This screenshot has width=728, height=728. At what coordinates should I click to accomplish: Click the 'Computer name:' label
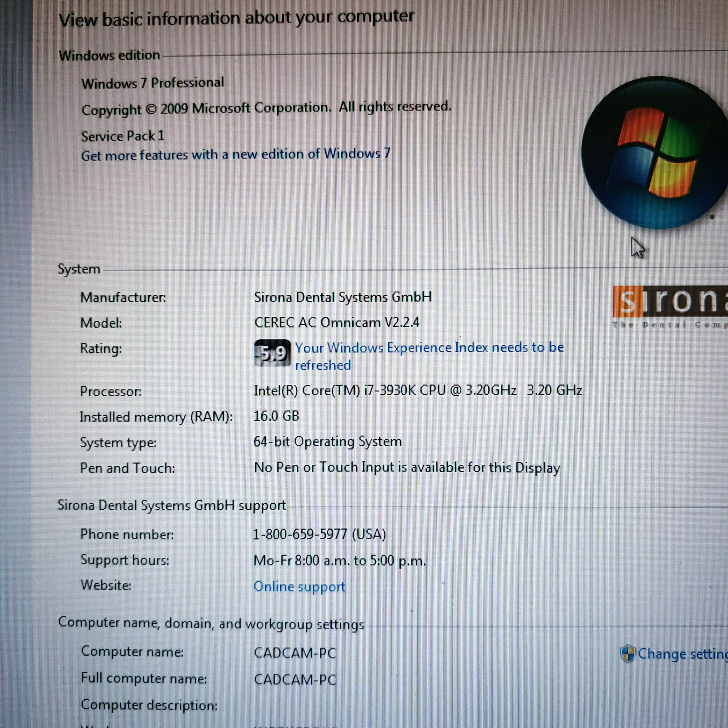pos(132,651)
